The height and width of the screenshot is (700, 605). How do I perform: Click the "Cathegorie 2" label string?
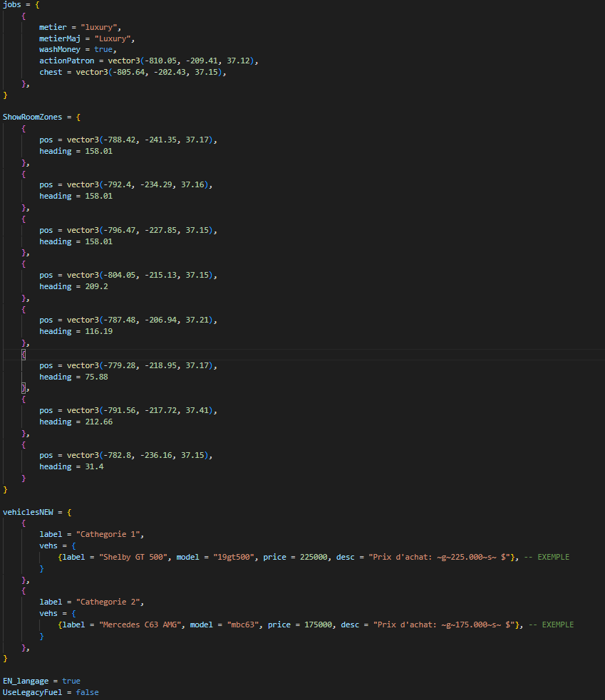click(x=108, y=602)
